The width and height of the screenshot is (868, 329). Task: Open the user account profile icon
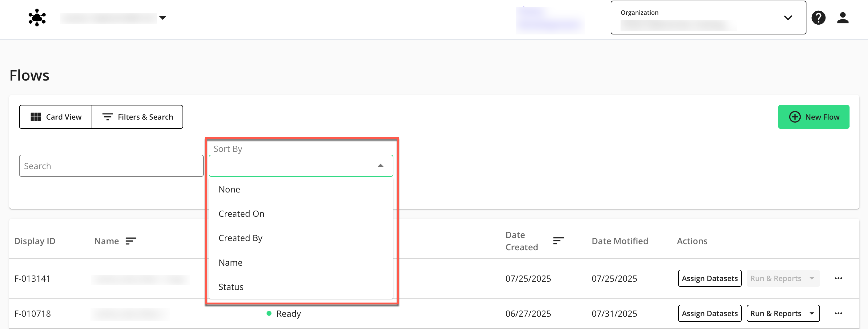tap(842, 18)
